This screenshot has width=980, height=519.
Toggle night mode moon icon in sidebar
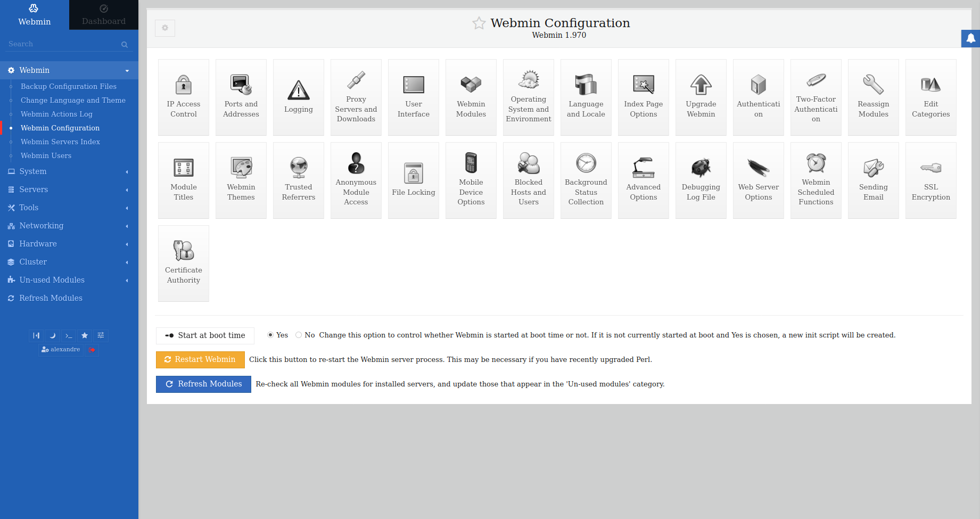tap(52, 335)
